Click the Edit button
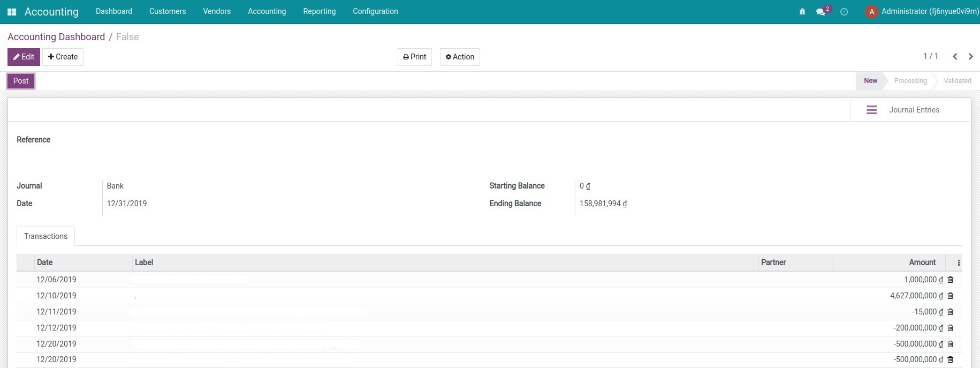The image size is (980, 368). click(24, 57)
